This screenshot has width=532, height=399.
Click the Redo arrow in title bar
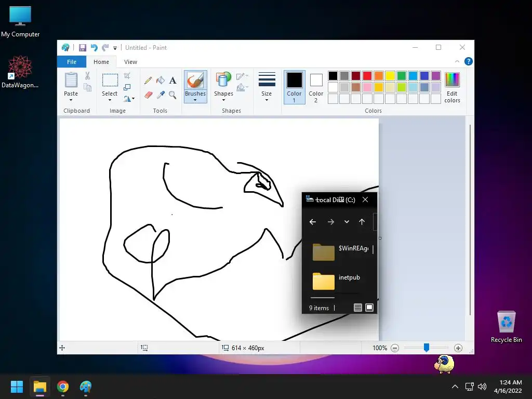coord(105,48)
